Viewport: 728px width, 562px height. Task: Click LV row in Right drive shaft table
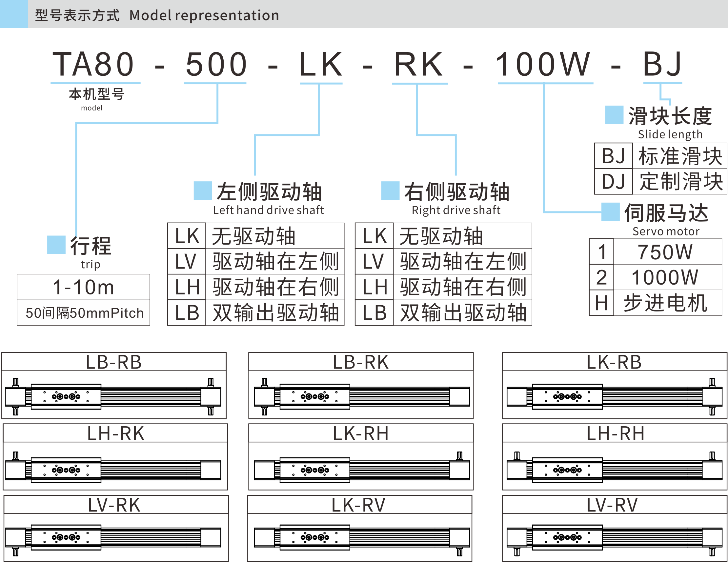tap(443, 261)
